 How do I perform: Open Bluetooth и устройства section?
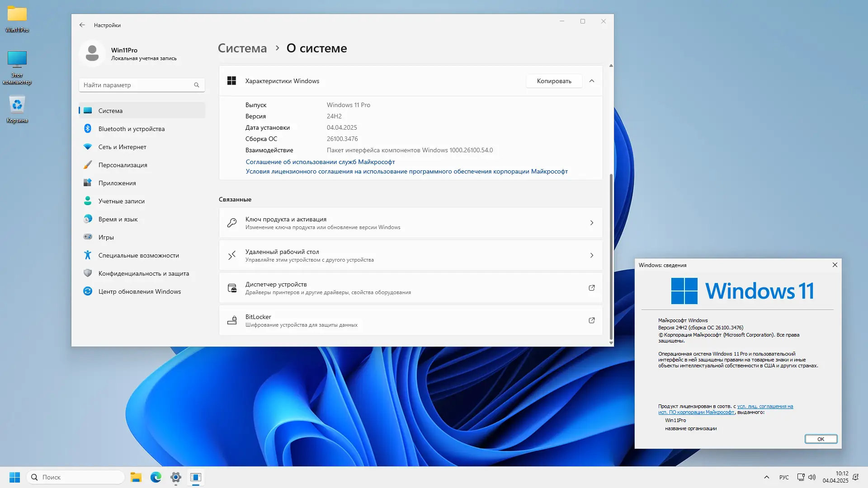tap(131, 129)
